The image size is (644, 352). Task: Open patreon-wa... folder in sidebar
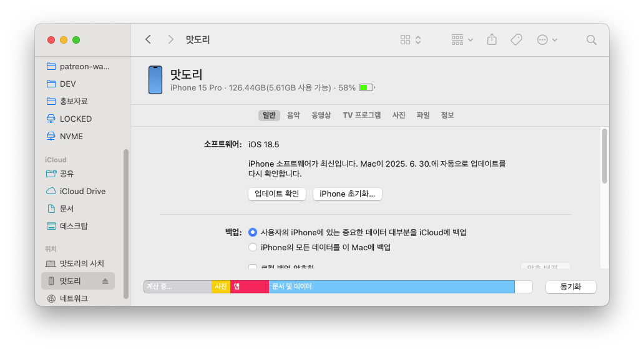(78, 67)
